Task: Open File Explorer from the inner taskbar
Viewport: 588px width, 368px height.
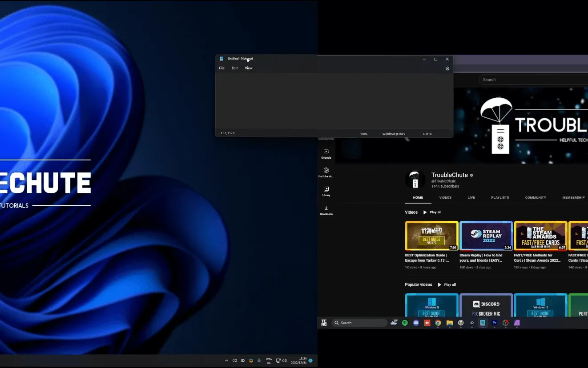Action: pyautogui.click(x=450, y=323)
